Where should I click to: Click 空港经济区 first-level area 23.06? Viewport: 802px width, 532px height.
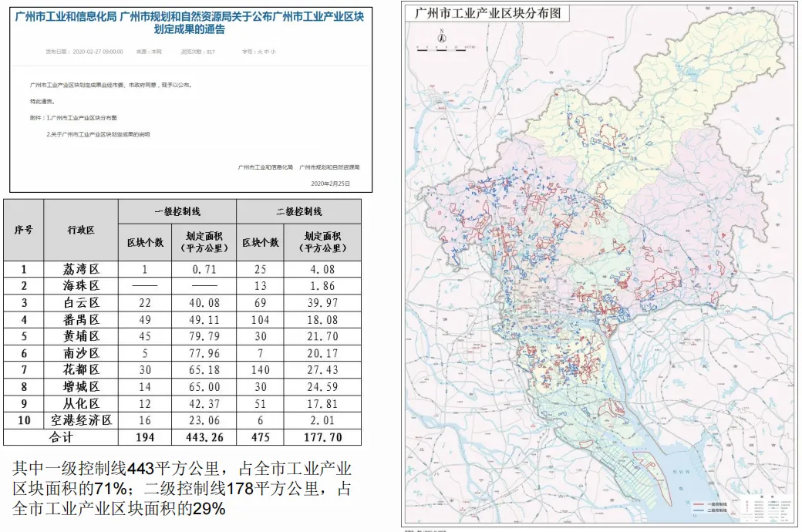tap(204, 420)
